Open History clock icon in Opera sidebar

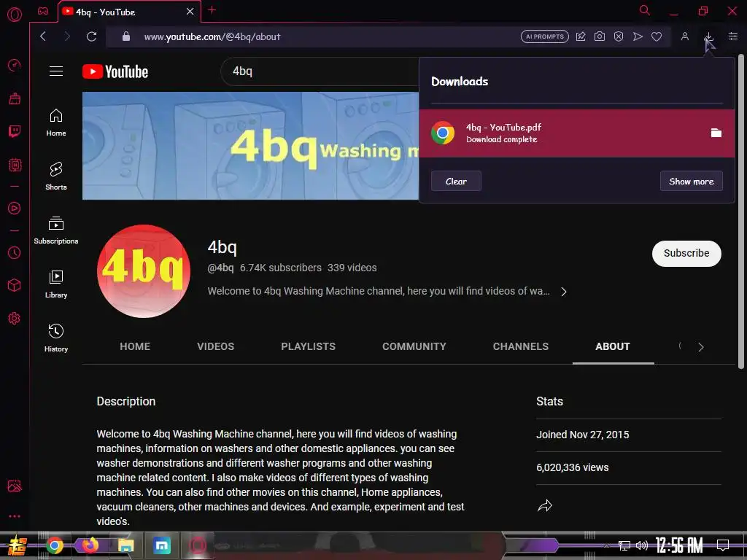pos(15,252)
